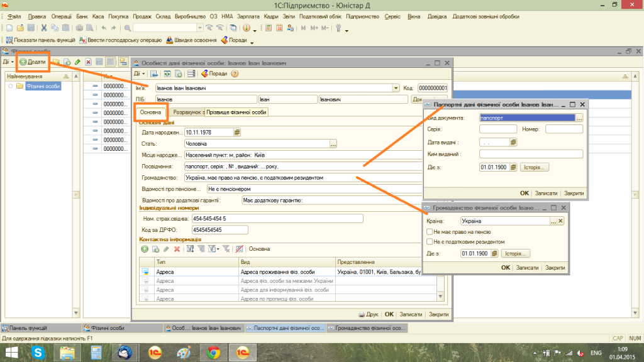
Task: Expand the main toolbar search box dropdown
Action: 199,28
